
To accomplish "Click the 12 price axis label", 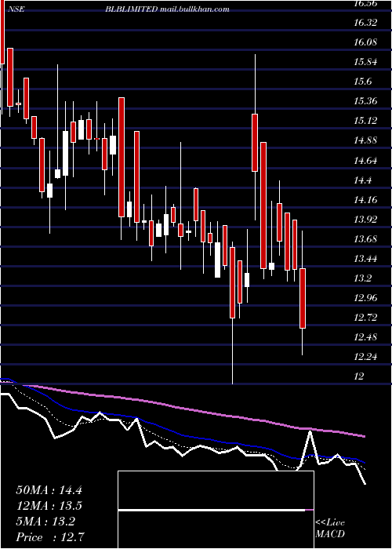I will coord(359,376).
